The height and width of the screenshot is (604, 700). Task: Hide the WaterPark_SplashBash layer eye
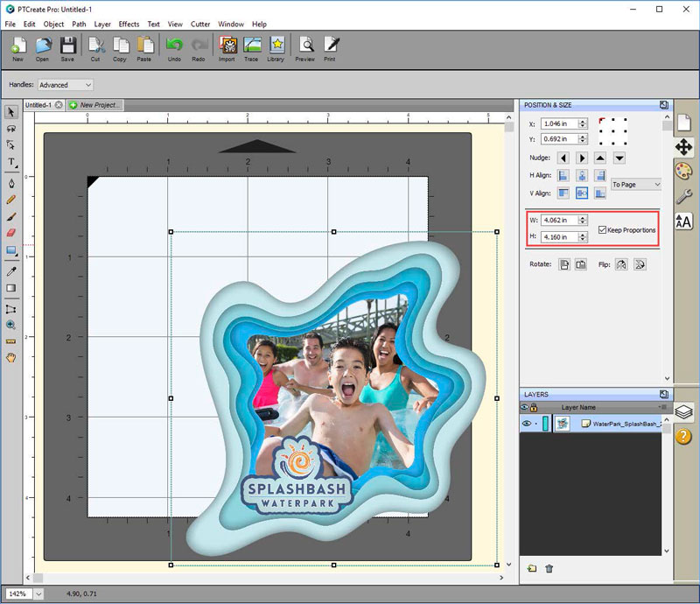pyautogui.click(x=527, y=424)
